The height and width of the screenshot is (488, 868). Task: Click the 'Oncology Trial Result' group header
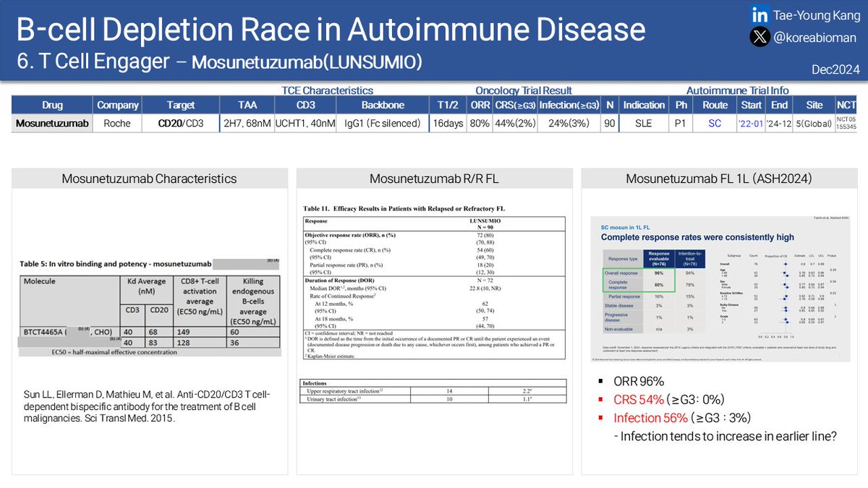pyautogui.click(x=523, y=90)
